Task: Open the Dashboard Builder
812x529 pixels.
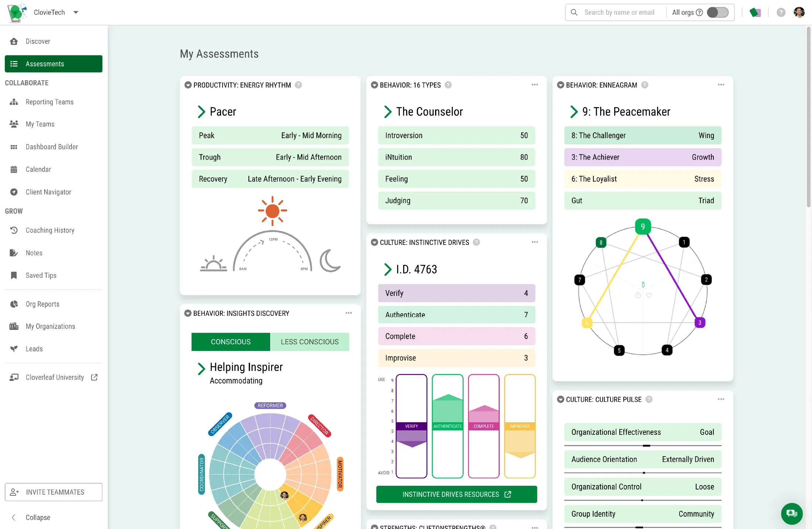Action: click(52, 147)
